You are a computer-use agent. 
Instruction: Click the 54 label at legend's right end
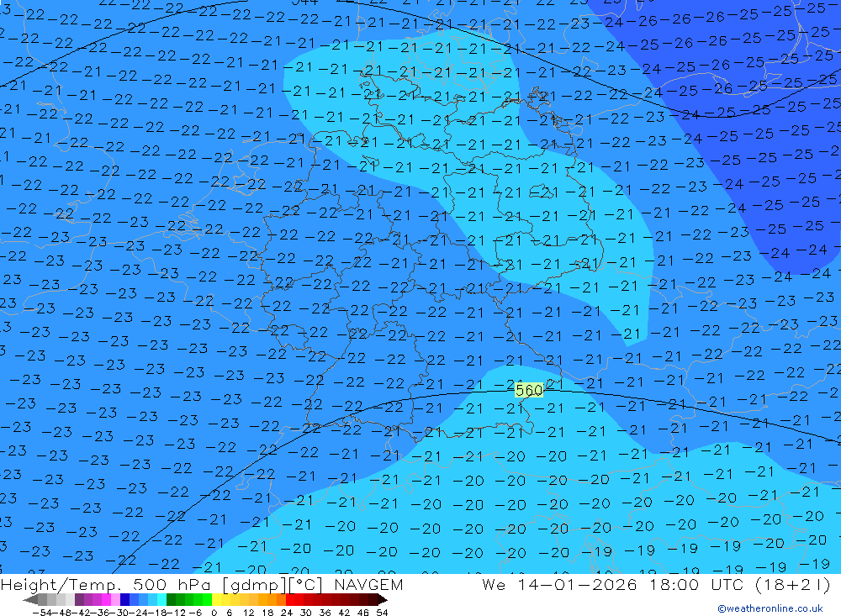point(382,613)
